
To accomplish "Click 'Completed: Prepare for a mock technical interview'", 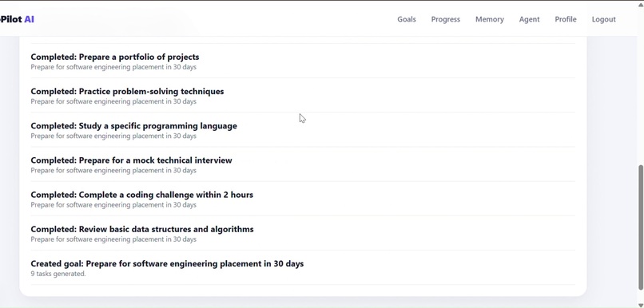I will coord(131,160).
